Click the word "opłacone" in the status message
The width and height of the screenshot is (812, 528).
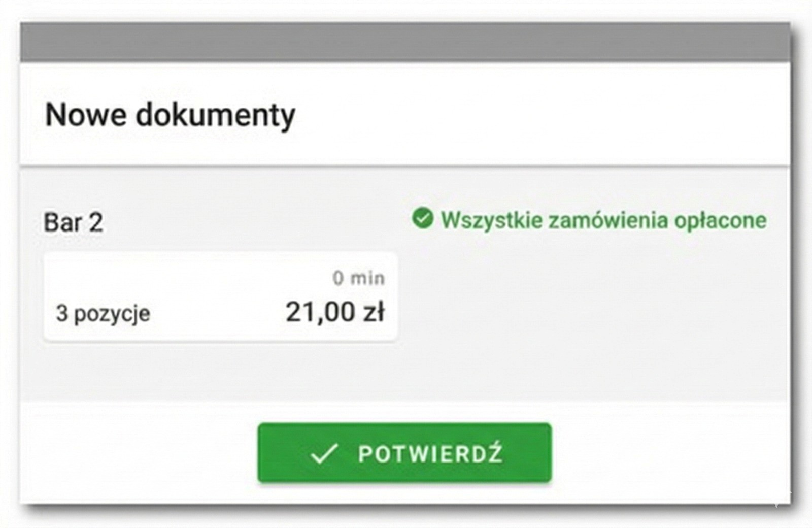click(x=720, y=220)
